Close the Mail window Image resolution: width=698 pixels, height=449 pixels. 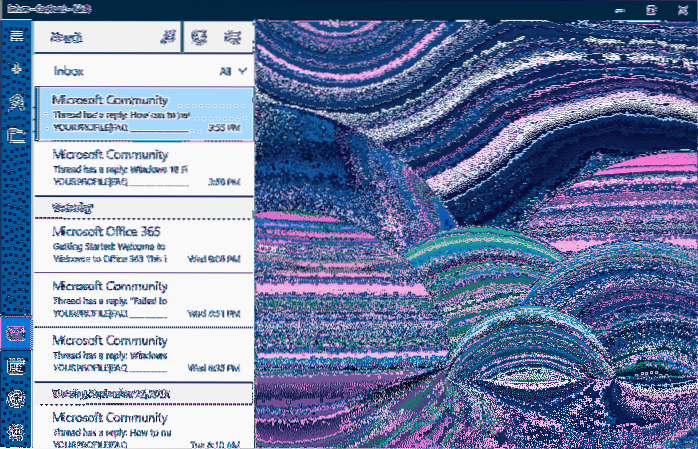point(683,10)
